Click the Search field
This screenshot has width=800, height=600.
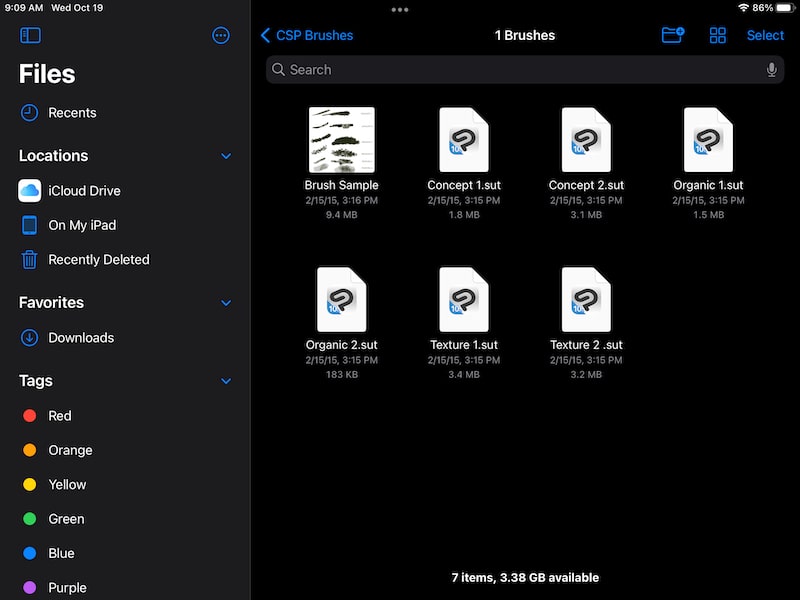click(x=524, y=70)
